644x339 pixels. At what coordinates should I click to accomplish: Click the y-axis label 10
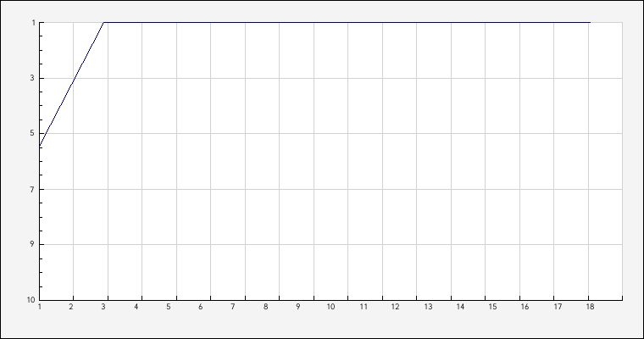pos(31,300)
